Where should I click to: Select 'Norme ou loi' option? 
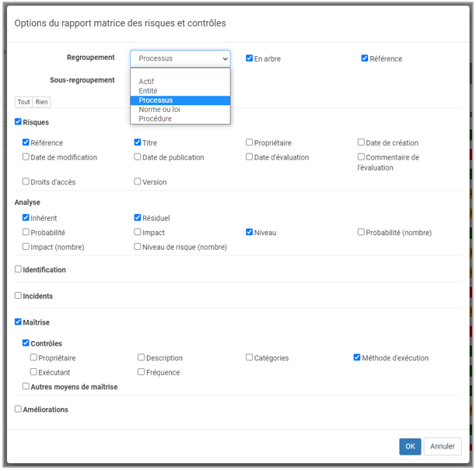159,110
